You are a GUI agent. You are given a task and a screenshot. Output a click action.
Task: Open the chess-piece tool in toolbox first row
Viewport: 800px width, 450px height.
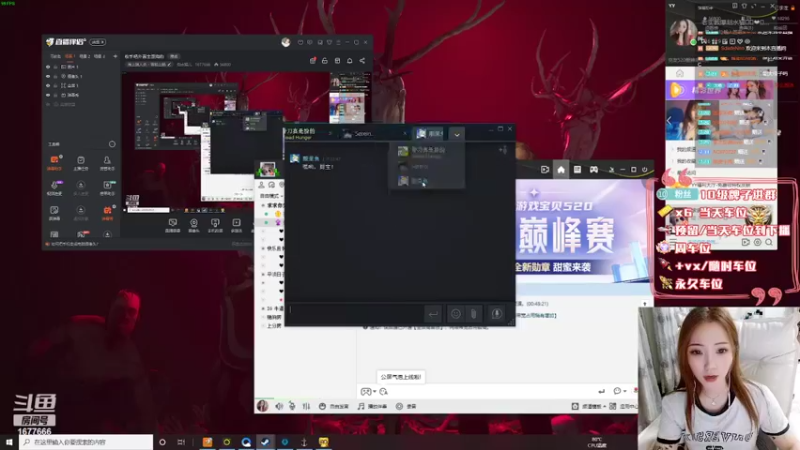click(x=107, y=163)
